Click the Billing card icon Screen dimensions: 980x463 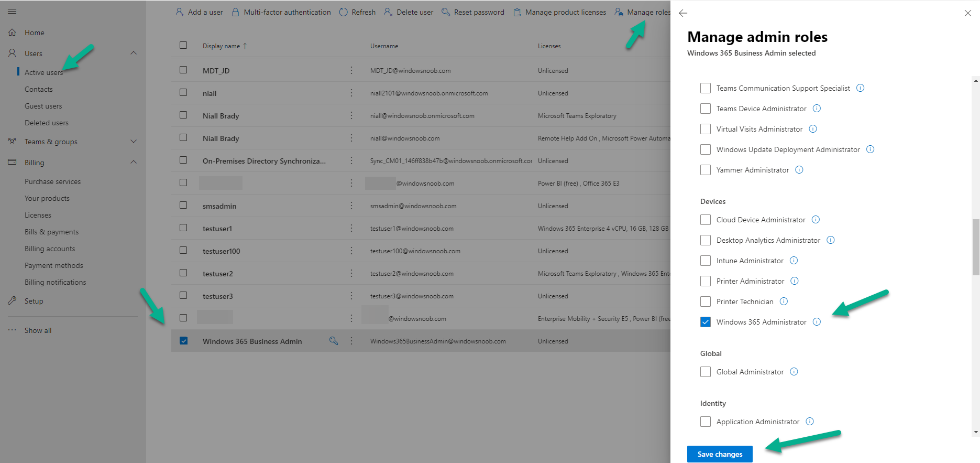click(x=12, y=162)
